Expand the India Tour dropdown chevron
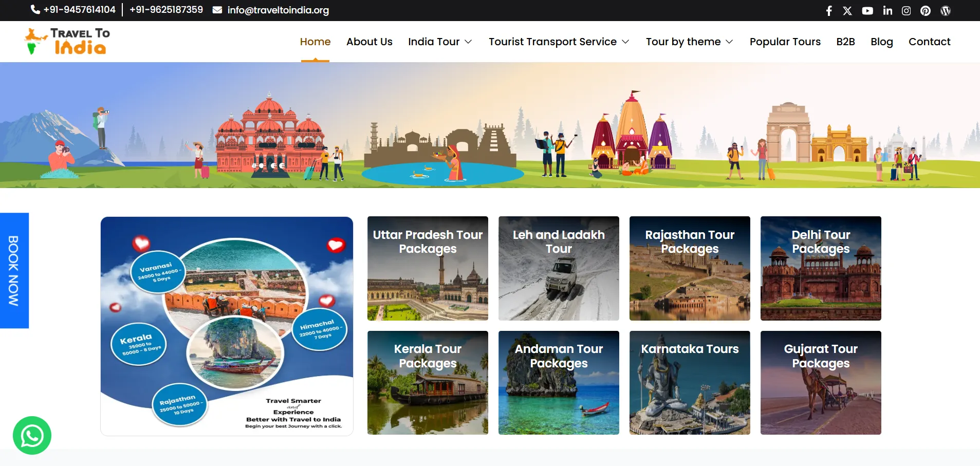The width and height of the screenshot is (980, 466). click(x=468, y=42)
